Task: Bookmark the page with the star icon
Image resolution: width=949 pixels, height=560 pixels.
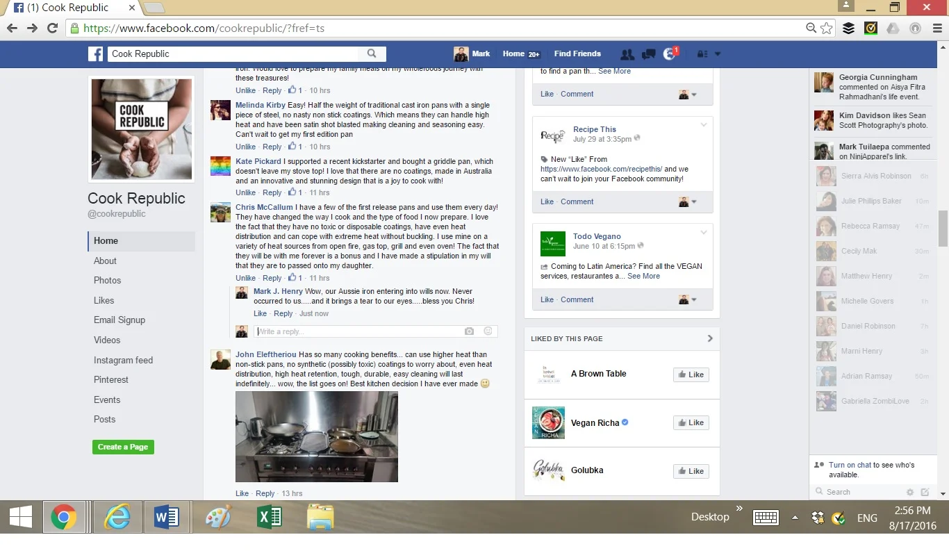Action: (826, 28)
